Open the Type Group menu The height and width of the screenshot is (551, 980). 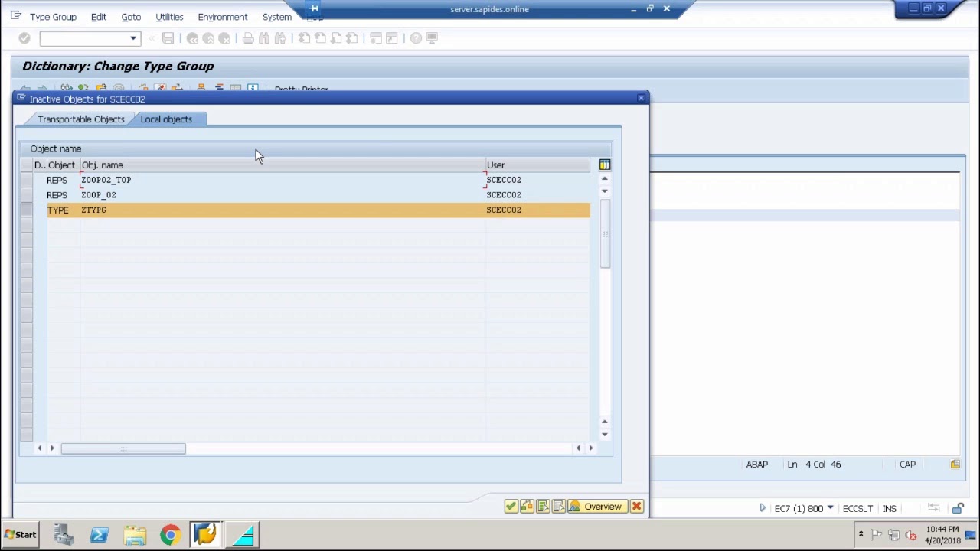click(53, 17)
